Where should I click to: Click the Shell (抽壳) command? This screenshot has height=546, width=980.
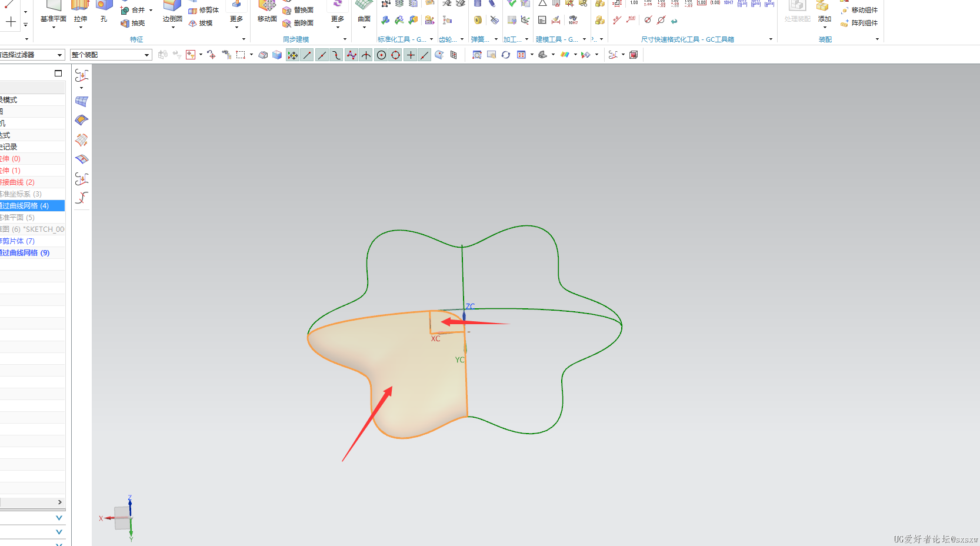[133, 23]
